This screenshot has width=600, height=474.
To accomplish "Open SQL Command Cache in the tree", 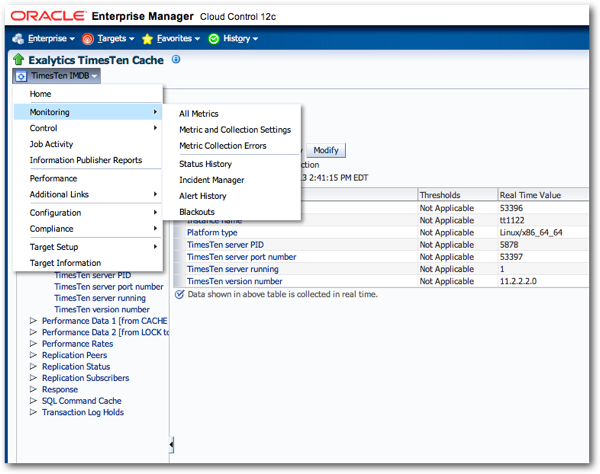I will pyautogui.click(x=82, y=401).
